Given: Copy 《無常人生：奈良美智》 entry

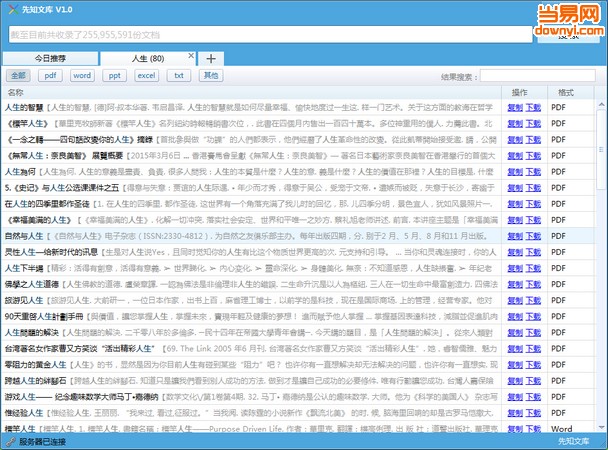Looking at the screenshot, I should [x=515, y=156].
